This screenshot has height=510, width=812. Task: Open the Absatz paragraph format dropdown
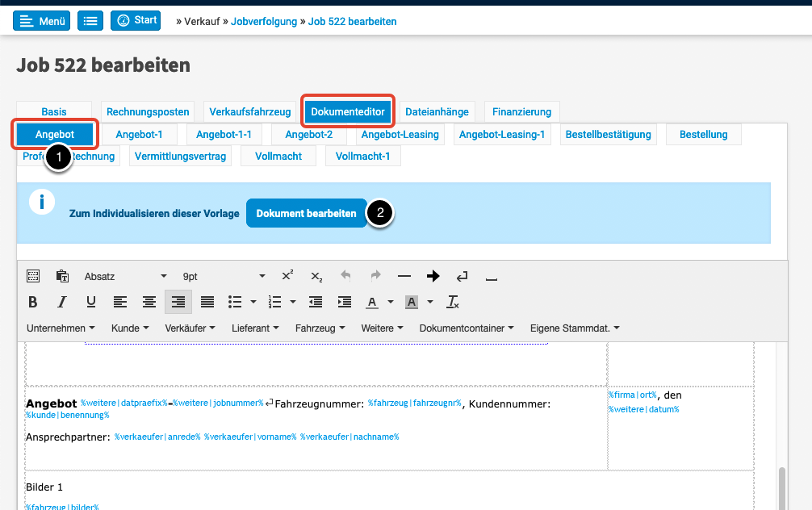click(x=125, y=276)
